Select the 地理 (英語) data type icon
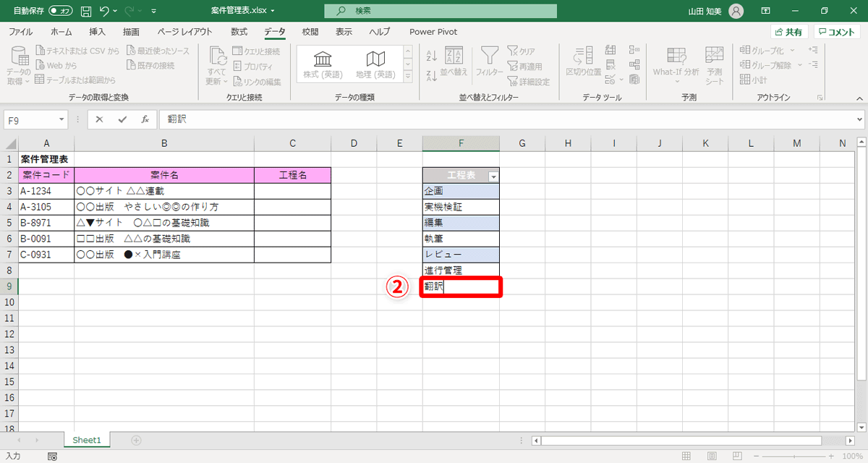 pyautogui.click(x=374, y=64)
